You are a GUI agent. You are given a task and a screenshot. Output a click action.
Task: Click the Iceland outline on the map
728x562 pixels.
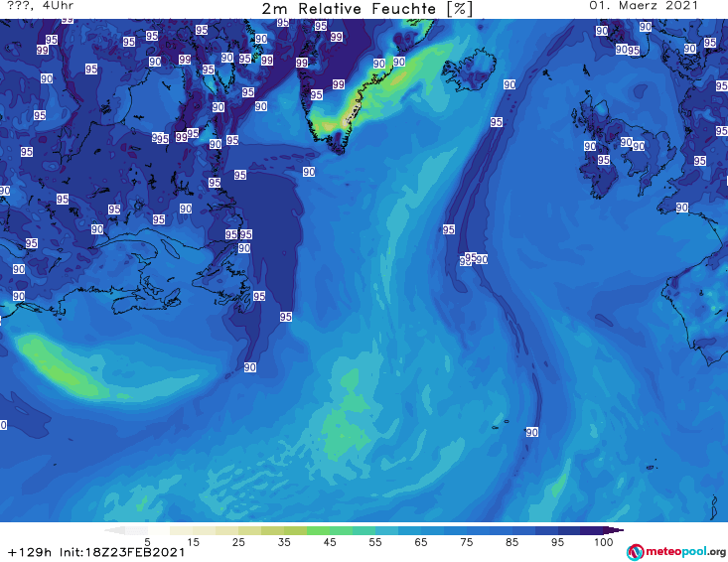(469, 70)
